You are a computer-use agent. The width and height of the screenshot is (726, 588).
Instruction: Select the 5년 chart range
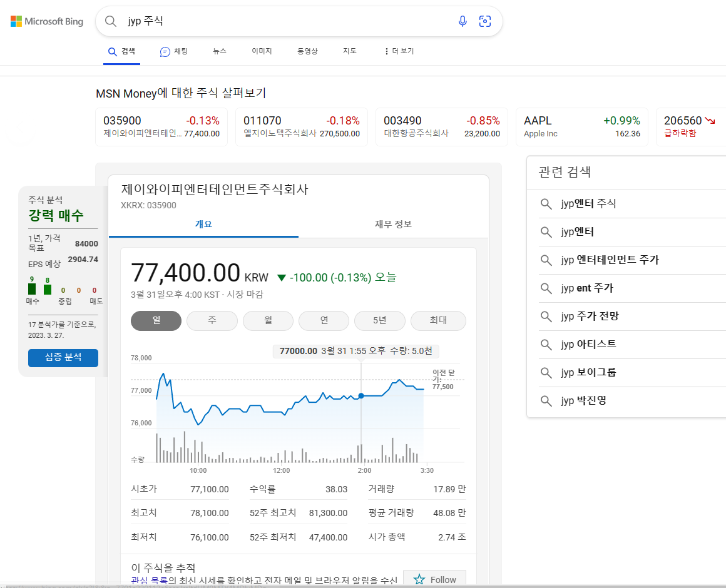pyautogui.click(x=380, y=321)
